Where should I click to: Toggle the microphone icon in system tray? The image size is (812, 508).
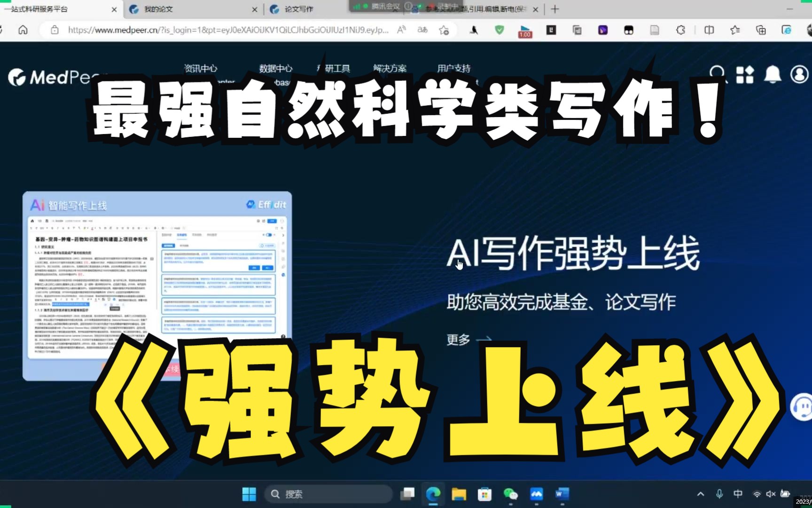pyautogui.click(x=719, y=494)
